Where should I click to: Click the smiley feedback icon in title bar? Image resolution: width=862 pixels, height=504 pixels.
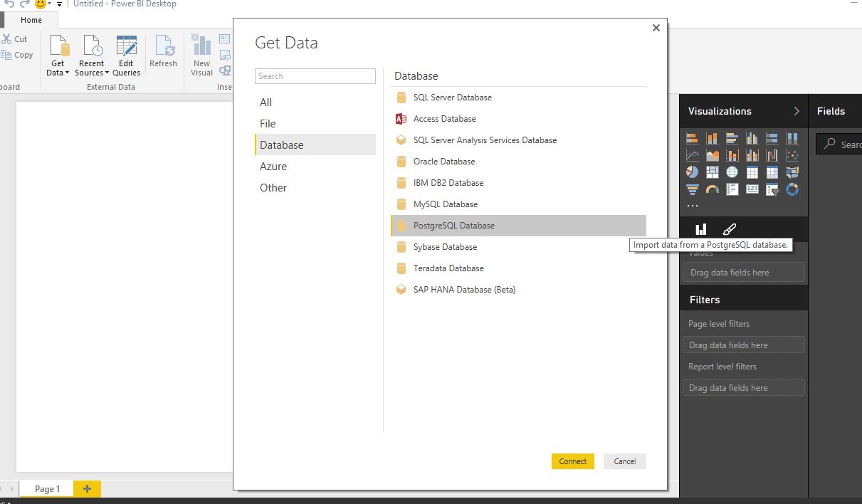41,4
